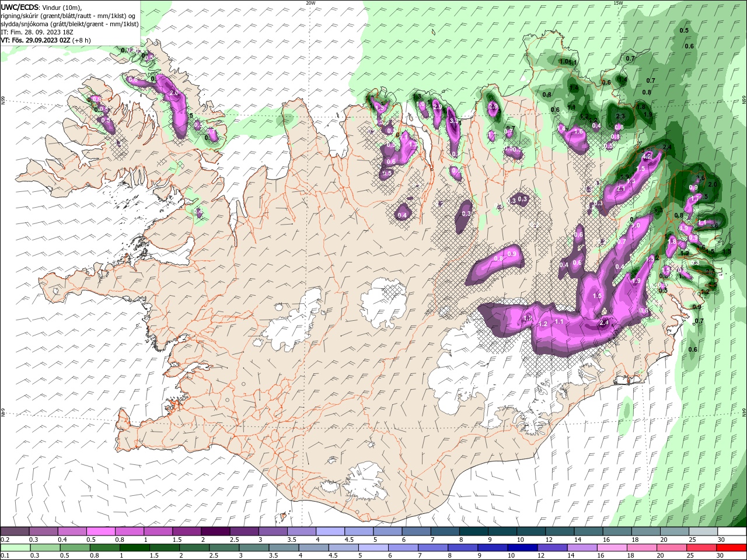Click the '2.1' snowfall value in the east
Viewport: 747px width, 560px height.
click(621, 188)
